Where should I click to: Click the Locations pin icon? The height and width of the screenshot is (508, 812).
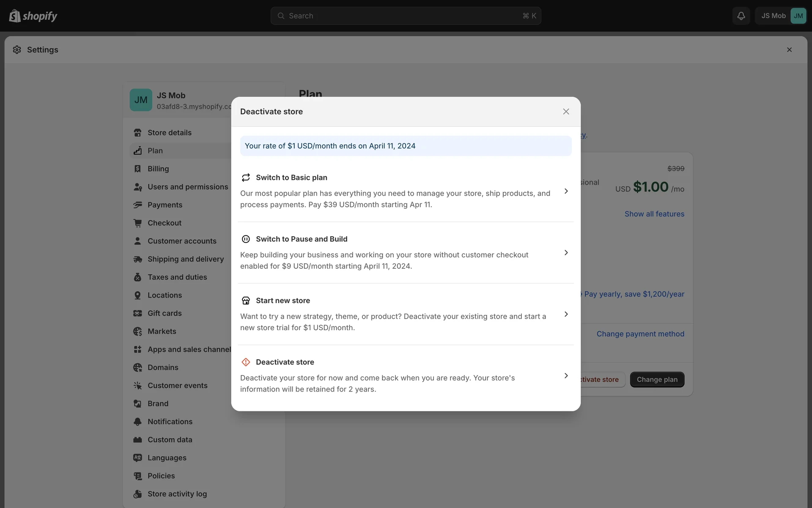pos(137,295)
